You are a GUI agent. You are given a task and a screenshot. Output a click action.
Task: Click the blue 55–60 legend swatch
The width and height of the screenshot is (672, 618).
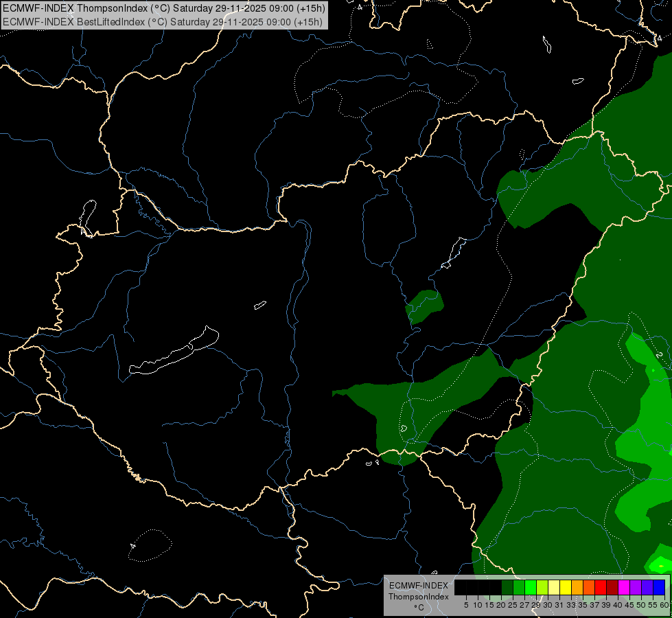tap(659, 588)
